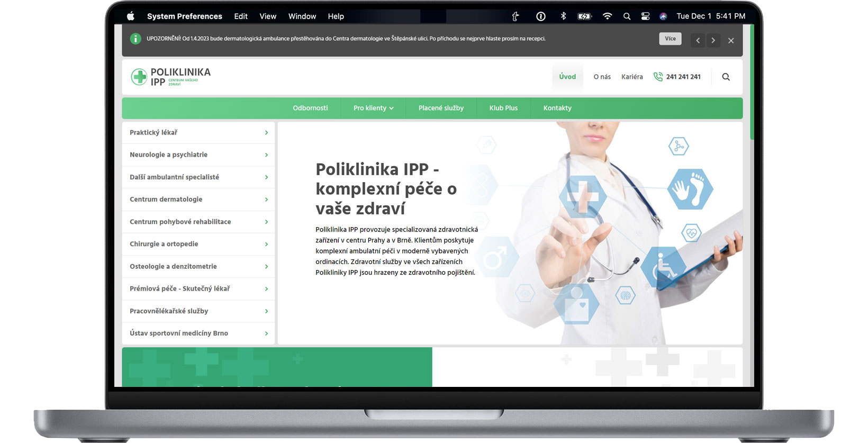Screen dimensions: 868x443
Task: Click the male symbol hexagon icon
Action: click(x=496, y=257)
